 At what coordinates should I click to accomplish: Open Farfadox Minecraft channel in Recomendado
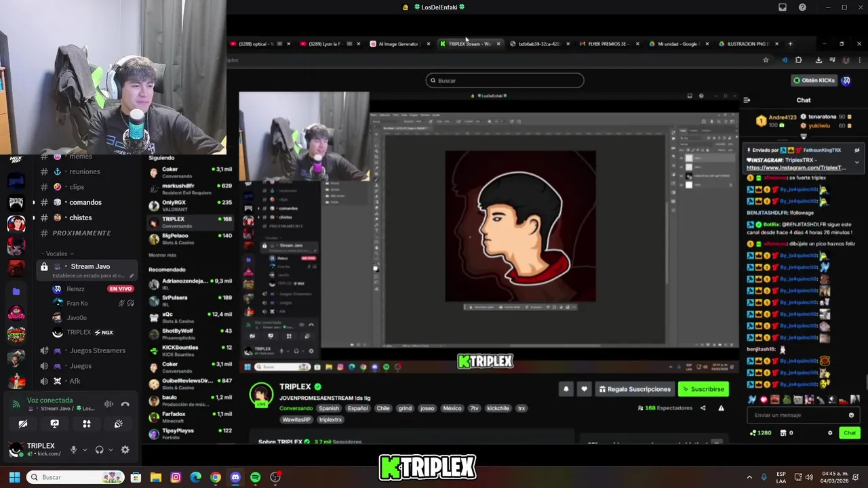pos(191,416)
